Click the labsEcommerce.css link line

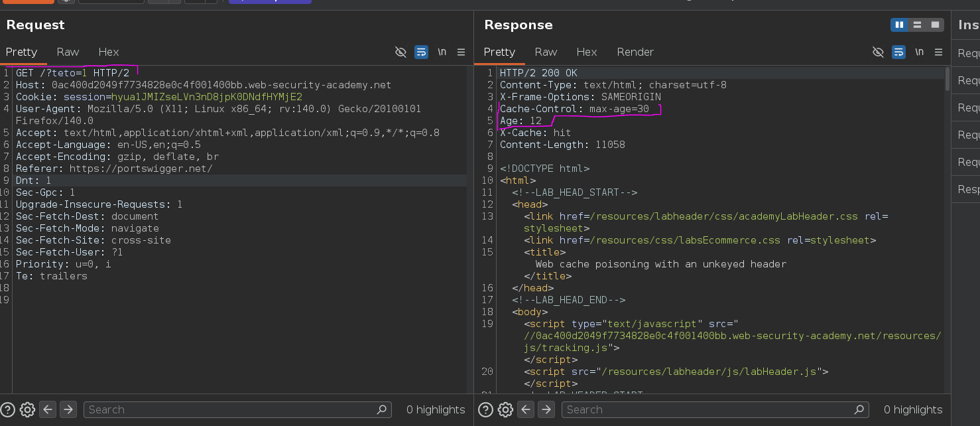click(x=700, y=240)
